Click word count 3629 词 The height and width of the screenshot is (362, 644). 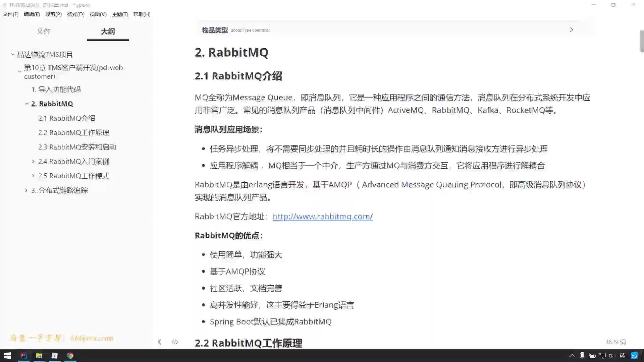(615, 342)
